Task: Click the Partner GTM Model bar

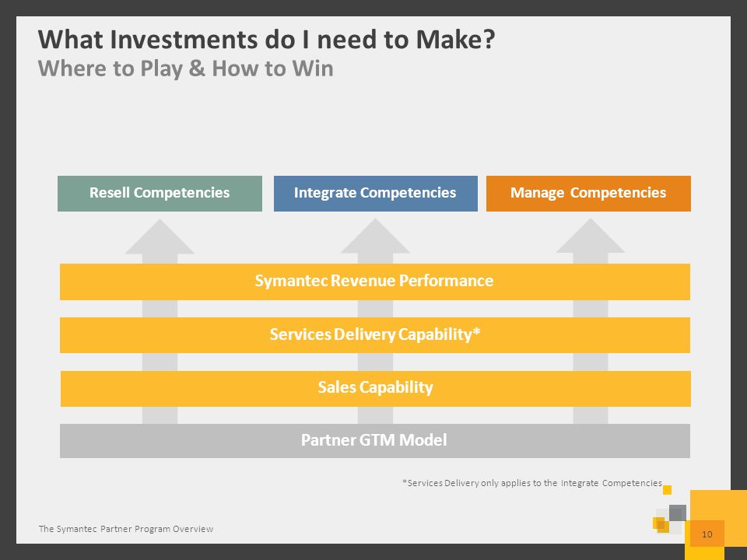Action: (375, 441)
